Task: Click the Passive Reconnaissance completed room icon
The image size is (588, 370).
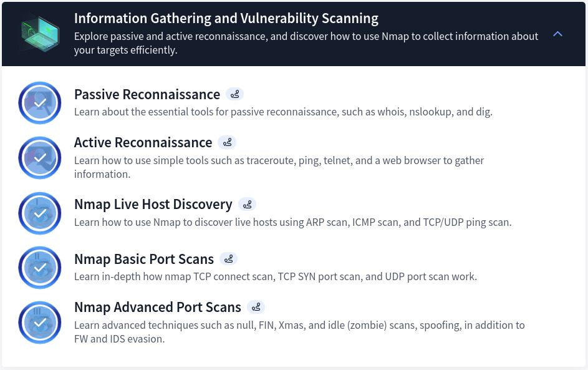Action: (39, 102)
